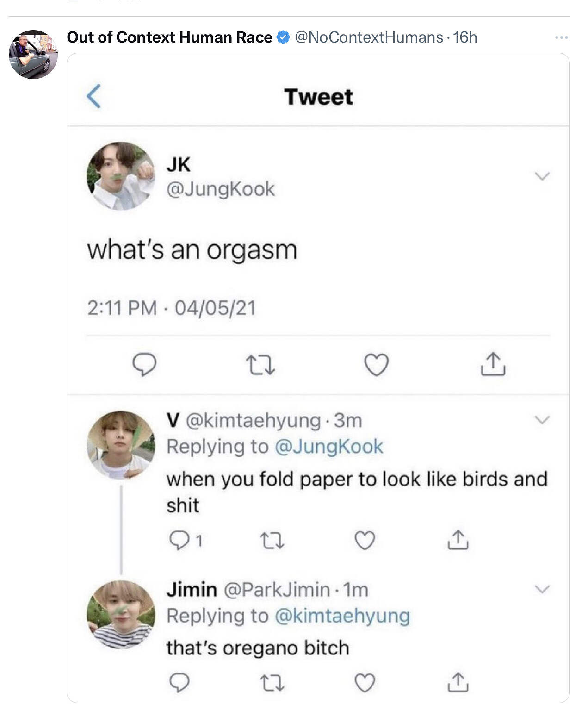Open the three-dot more menu on post

(x=561, y=37)
